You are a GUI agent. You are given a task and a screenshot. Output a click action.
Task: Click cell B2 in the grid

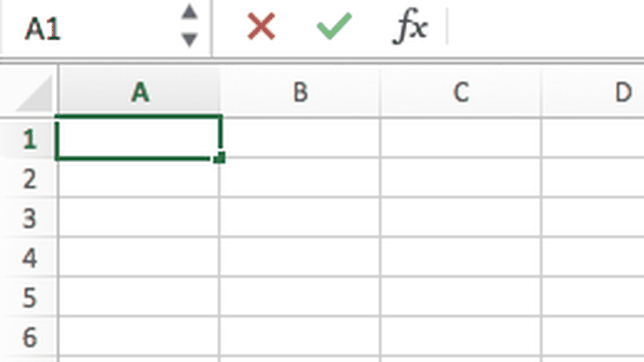point(300,178)
